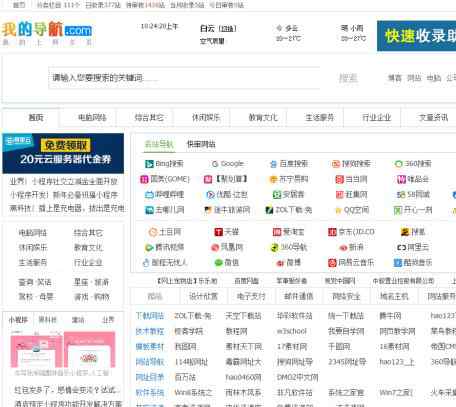Select the 博客 search scope link
The height and width of the screenshot is (407, 456).
(395, 78)
